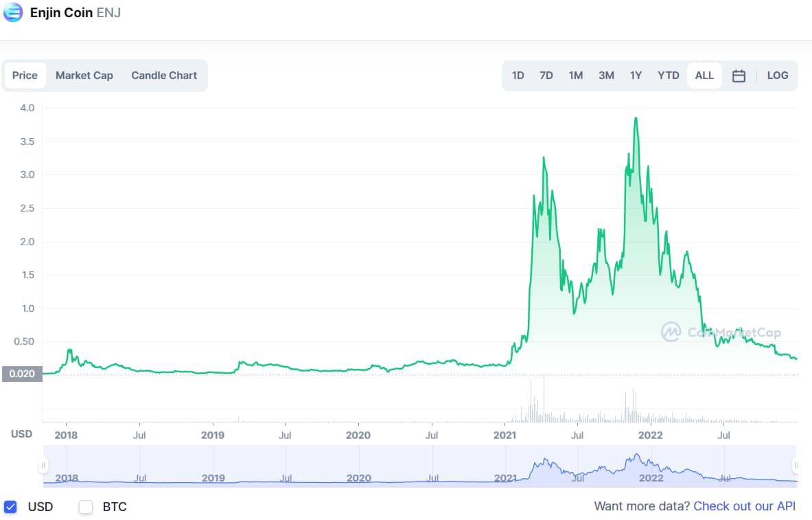This screenshot has height=520, width=812.
Task: Click the Enjin Coin logo icon
Action: click(12, 12)
